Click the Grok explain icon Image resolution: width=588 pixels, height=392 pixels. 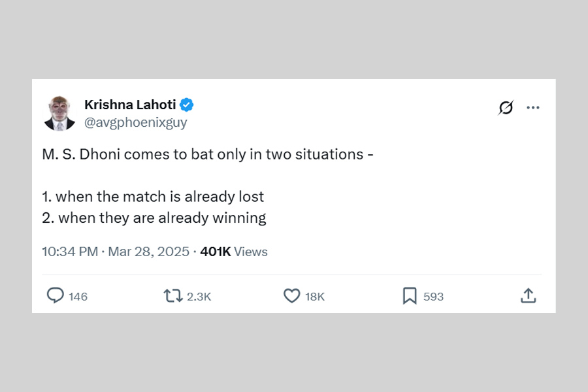coord(506,107)
